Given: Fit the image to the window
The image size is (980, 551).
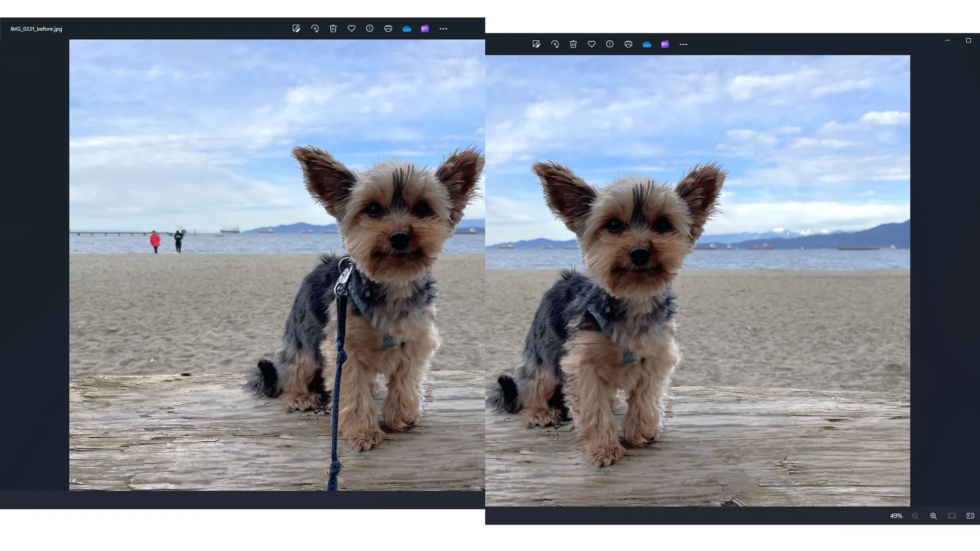Looking at the screenshot, I should tap(951, 516).
